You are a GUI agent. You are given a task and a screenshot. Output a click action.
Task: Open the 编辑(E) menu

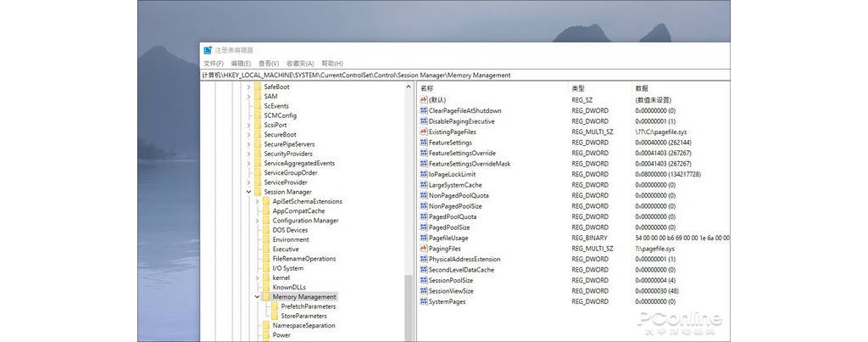point(241,64)
